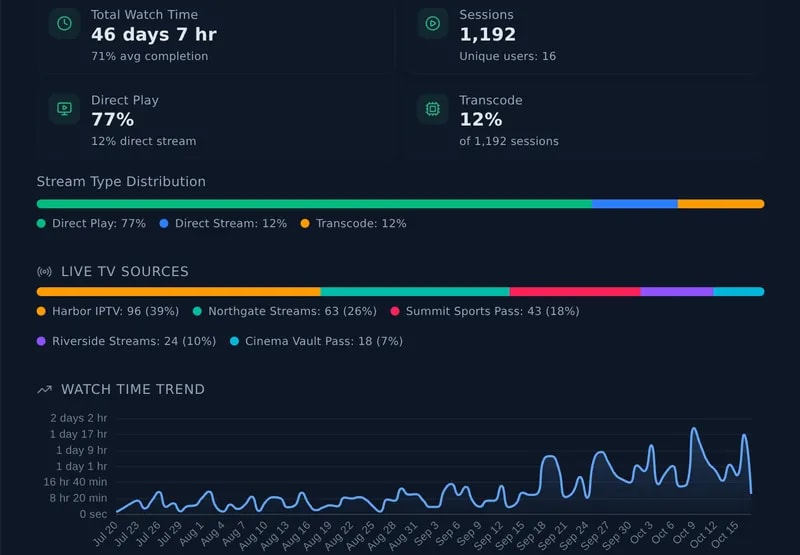Click the chip icon beside Transcode
This screenshot has width=800, height=555.
[433, 109]
